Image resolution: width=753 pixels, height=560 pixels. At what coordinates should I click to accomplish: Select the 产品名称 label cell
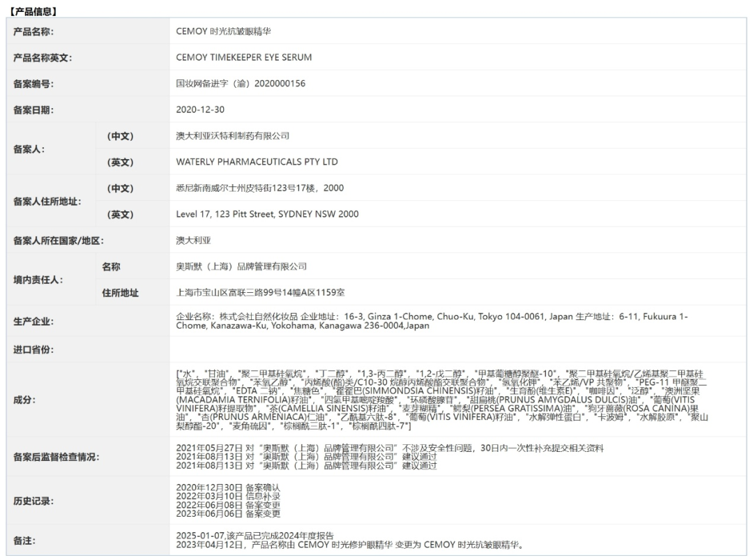(x=33, y=31)
